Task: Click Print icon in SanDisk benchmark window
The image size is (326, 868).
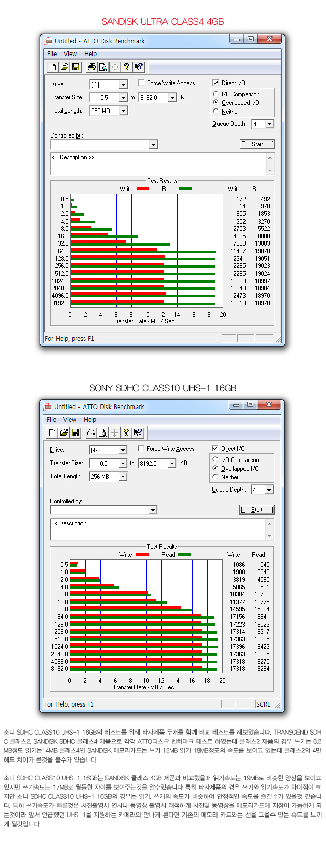Action: tap(92, 67)
